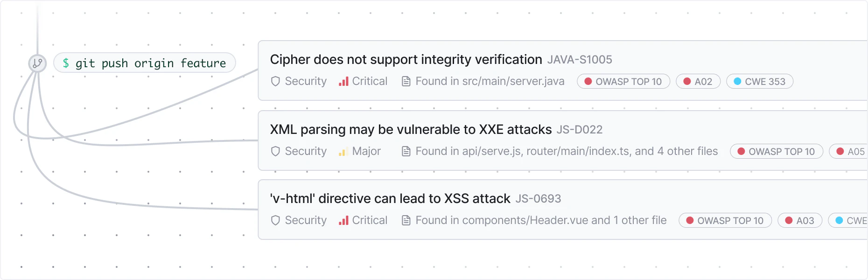Click the file icon beside src/main/server.java
This screenshot has width=868, height=280.
(x=406, y=81)
